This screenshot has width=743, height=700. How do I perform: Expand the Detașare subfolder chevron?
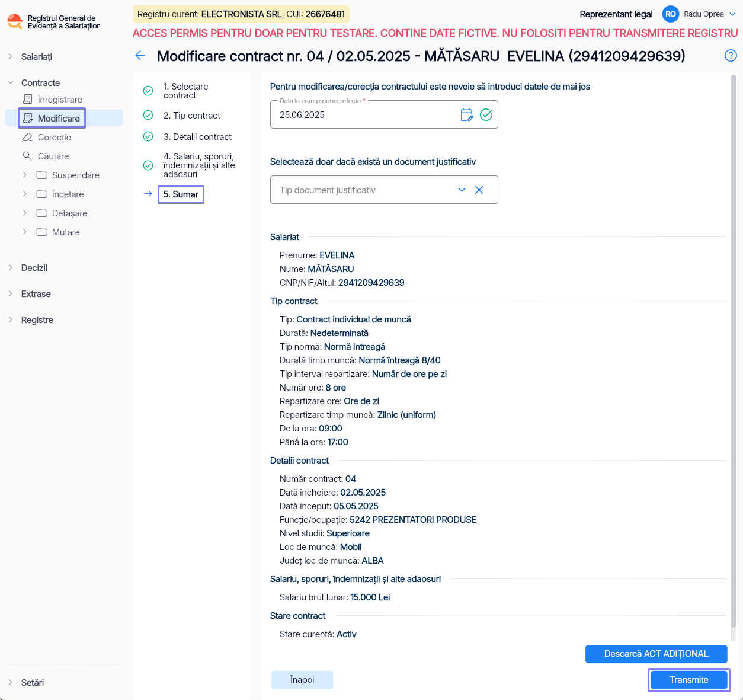pyautogui.click(x=25, y=213)
